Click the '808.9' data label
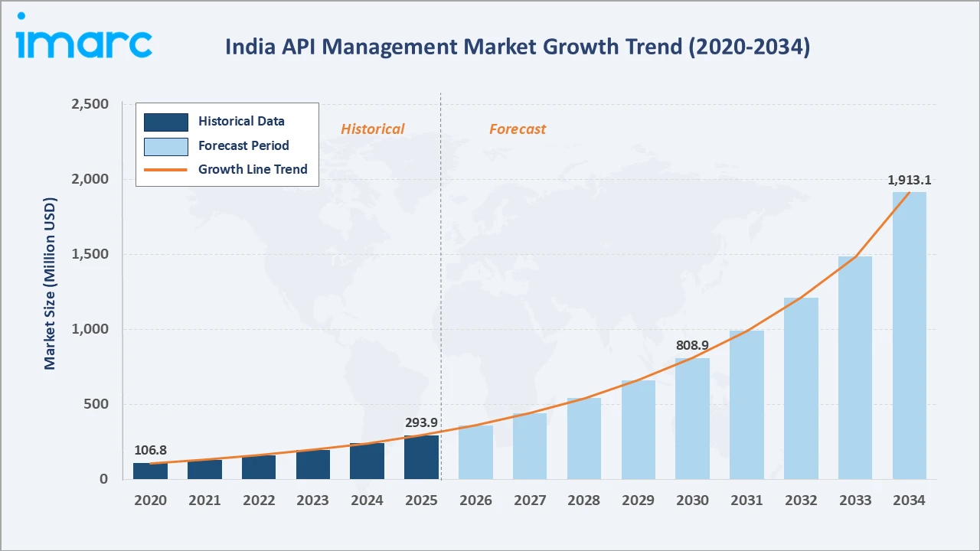Screen dimensions: 980x551 point(693,345)
